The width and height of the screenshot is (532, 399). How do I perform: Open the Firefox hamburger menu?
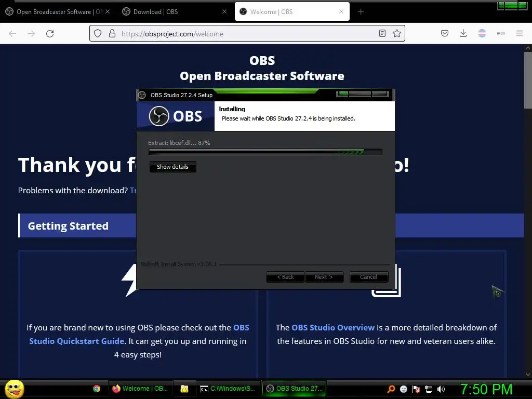(520, 33)
